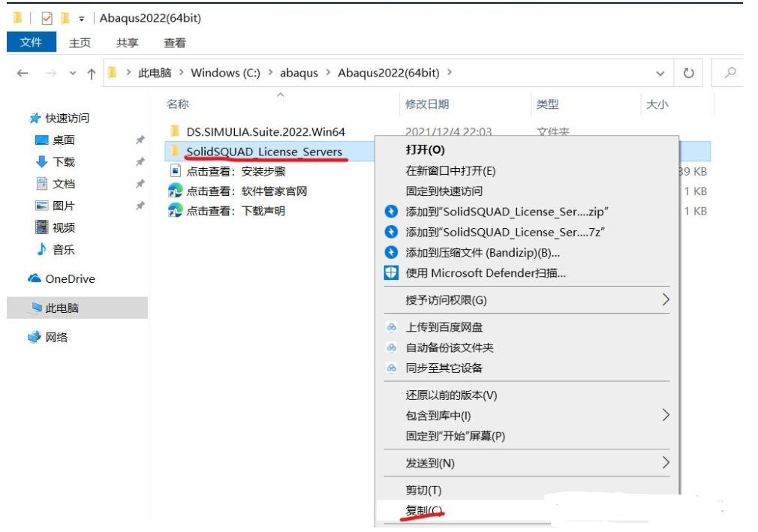Viewport: 758px width, 532px height.
Task: Sort by the 类型 column header
Action: (547, 104)
